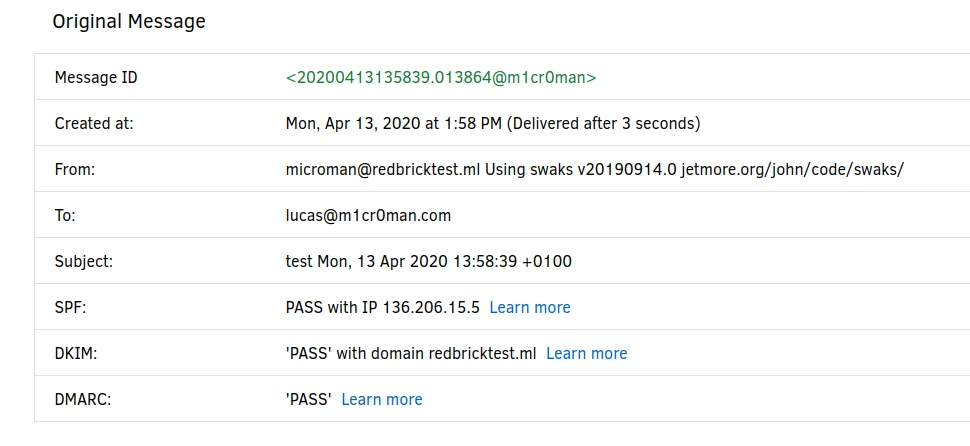Click the green Message ID value
This screenshot has height=446, width=970.
(x=441, y=77)
